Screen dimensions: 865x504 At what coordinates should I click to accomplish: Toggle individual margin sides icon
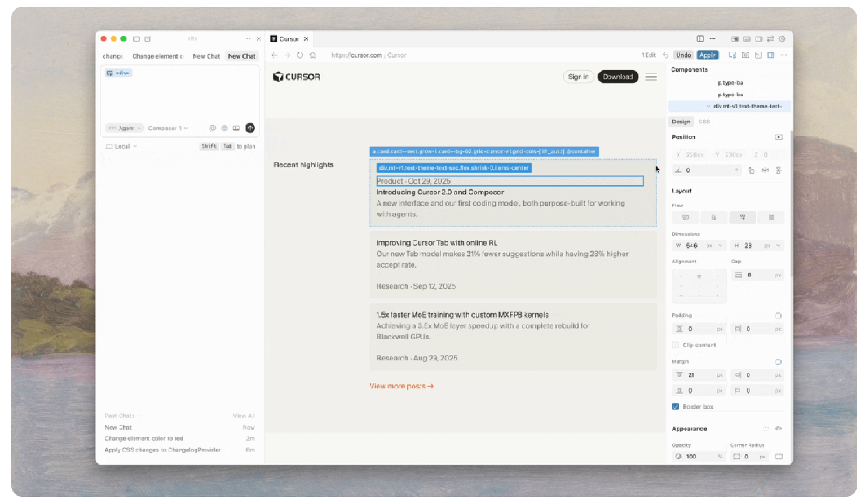tap(778, 362)
